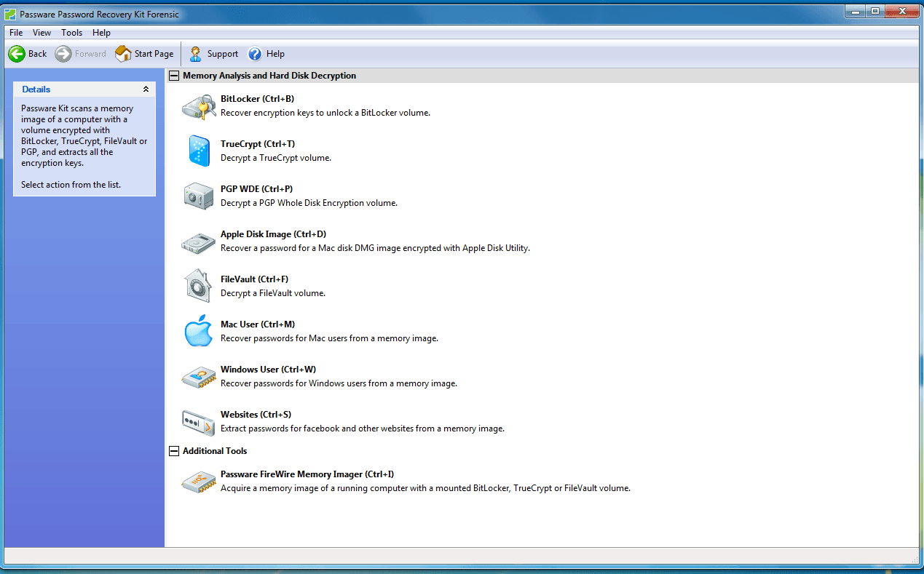Click the Help toolbar label

click(275, 54)
